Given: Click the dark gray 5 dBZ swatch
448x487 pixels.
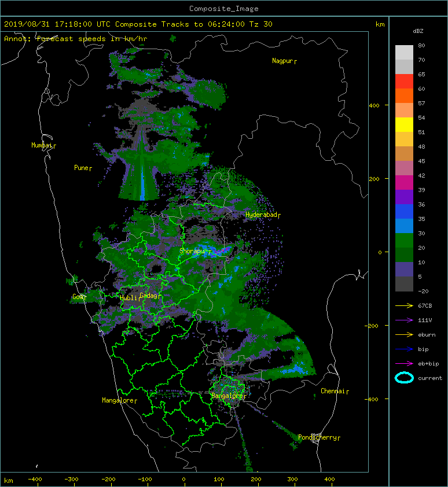Looking at the screenshot, I should coord(404,284).
